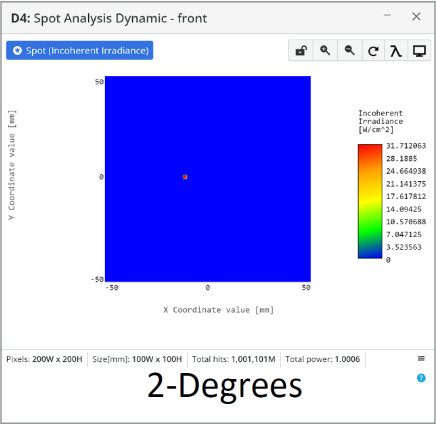Image resolution: width=436 pixels, height=424 pixels.
Task: Select the Pixels 200W x 200H status field
Action: [x=44, y=359]
